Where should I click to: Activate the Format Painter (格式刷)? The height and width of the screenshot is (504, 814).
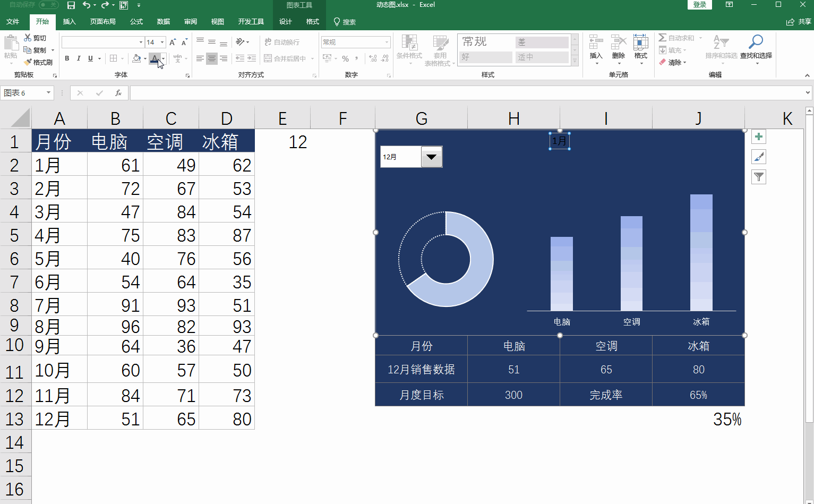point(38,62)
